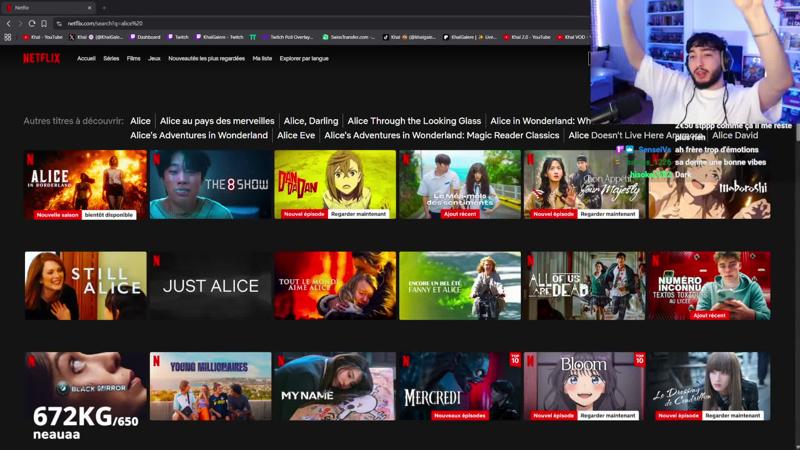This screenshot has height=450, width=800.
Task: Click the plain 'Alice's Adventures in Wonderland' suggestion
Action: point(199,135)
